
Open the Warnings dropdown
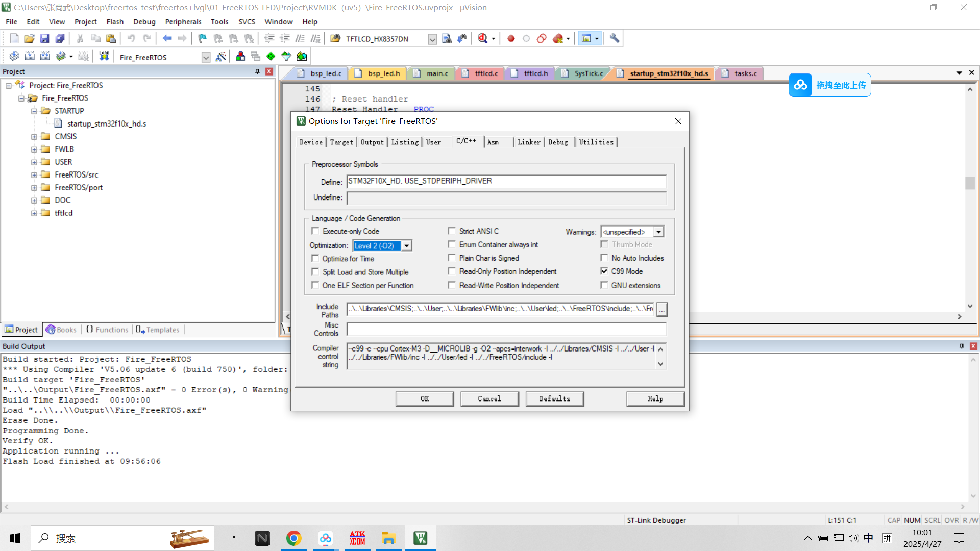pyautogui.click(x=659, y=232)
